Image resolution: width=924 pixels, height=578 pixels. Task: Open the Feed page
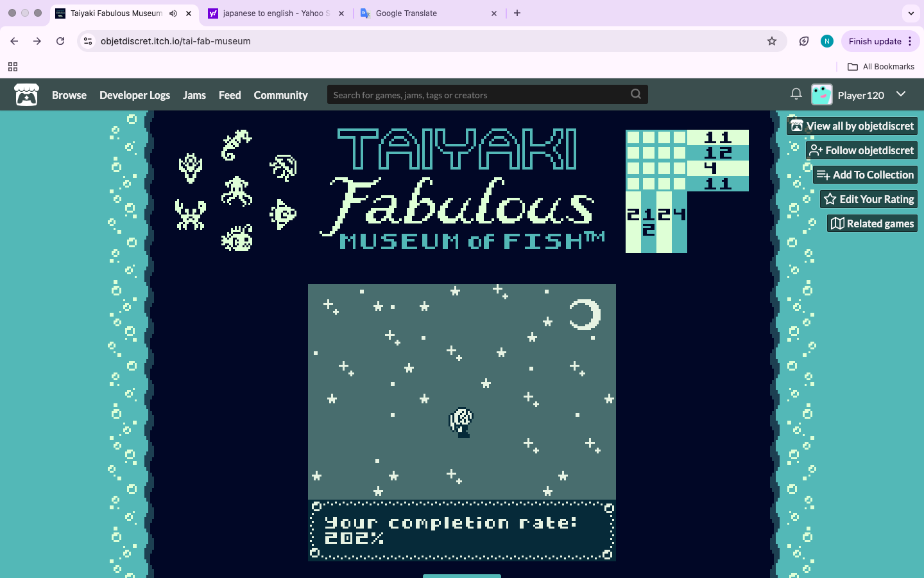tap(230, 95)
